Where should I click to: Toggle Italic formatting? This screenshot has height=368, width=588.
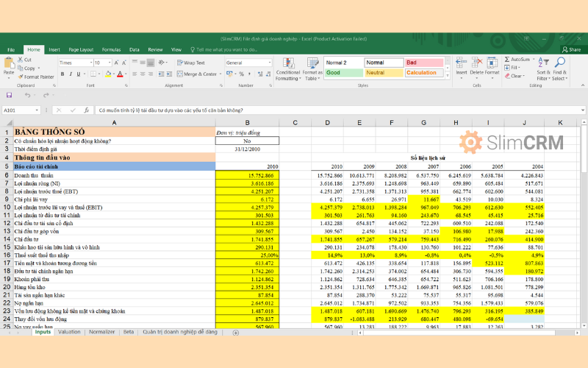[x=71, y=74]
